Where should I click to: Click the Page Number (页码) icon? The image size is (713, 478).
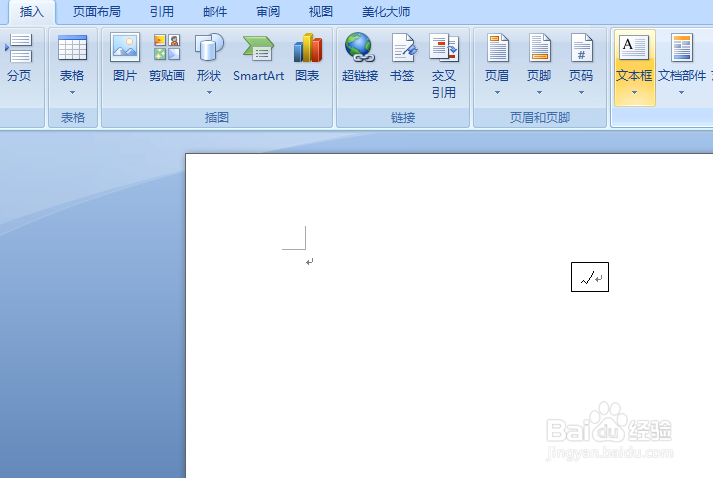[x=582, y=47]
